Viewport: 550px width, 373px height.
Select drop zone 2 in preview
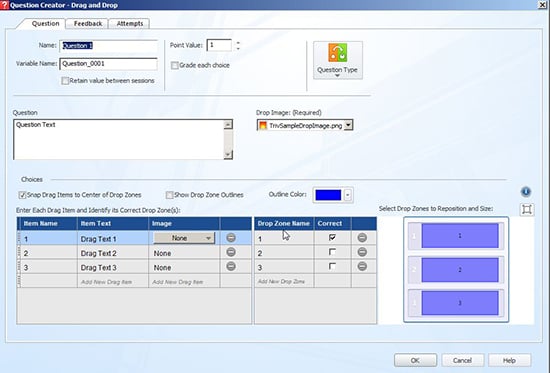tap(460, 269)
